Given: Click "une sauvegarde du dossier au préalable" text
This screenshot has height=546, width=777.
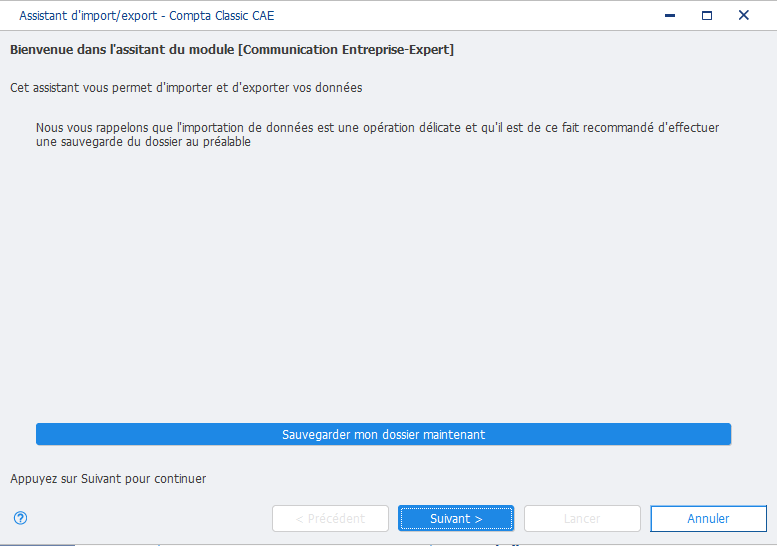Looking at the screenshot, I should point(143,142).
